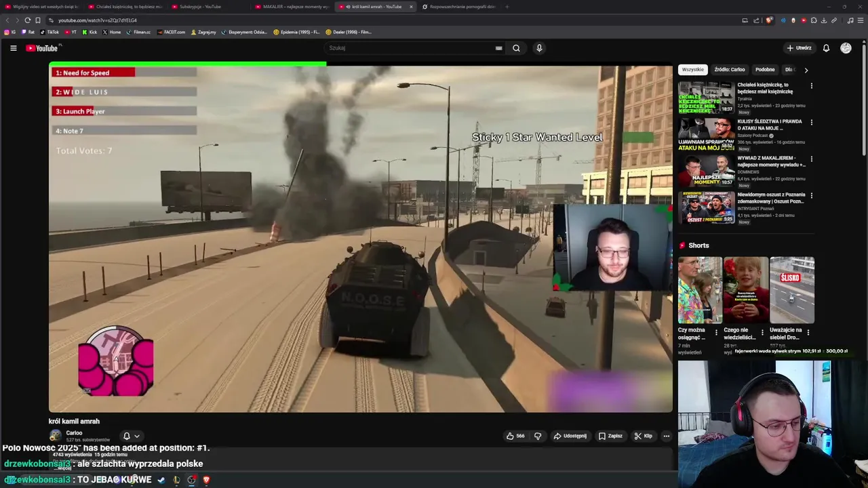Screen dimensions: 868x488
Task: Open more actions menu under video
Action: point(667,436)
